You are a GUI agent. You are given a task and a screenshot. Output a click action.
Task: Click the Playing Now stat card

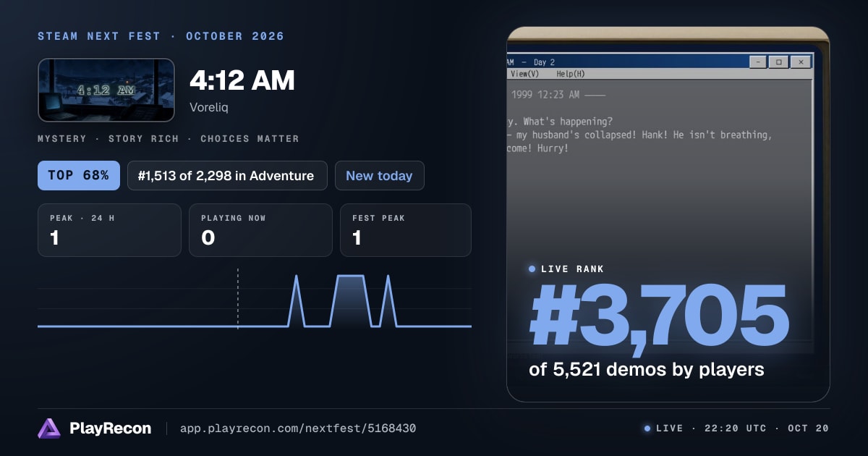pos(260,230)
